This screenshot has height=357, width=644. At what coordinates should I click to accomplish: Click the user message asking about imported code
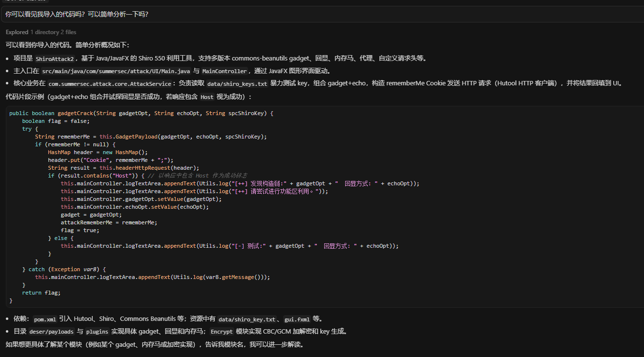click(77, 15)
